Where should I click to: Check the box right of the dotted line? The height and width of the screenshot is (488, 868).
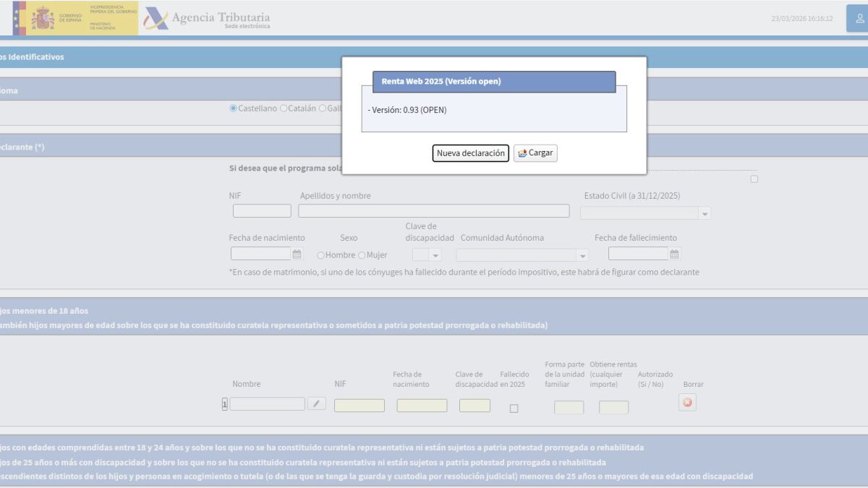tap(754, 179)
